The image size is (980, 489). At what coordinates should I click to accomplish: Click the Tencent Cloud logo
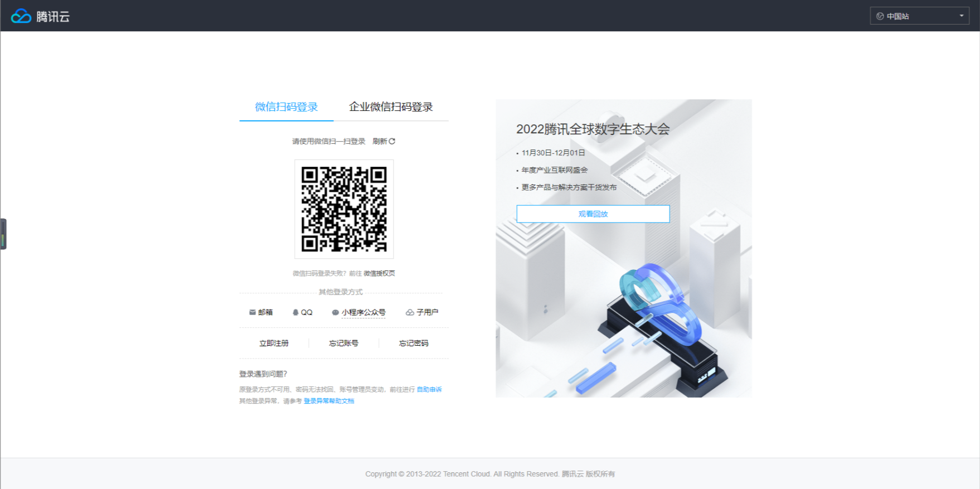(40, 16)
